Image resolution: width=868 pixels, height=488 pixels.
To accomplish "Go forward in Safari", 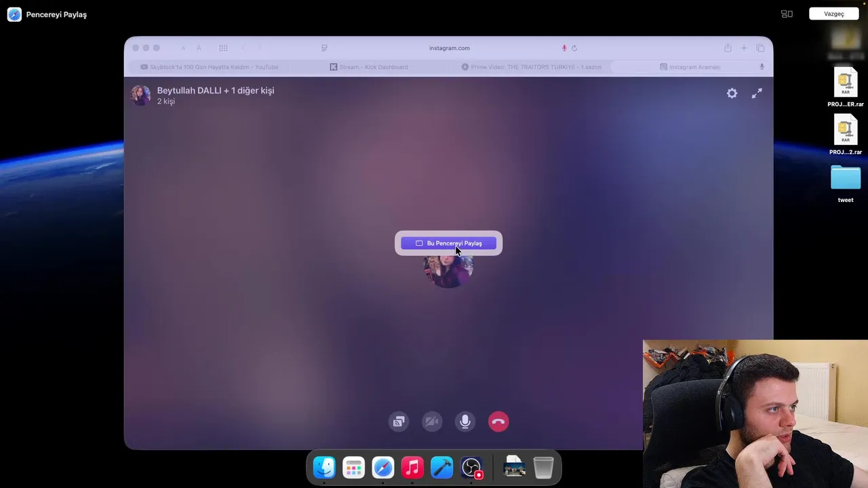I will [x=259, y=48].
